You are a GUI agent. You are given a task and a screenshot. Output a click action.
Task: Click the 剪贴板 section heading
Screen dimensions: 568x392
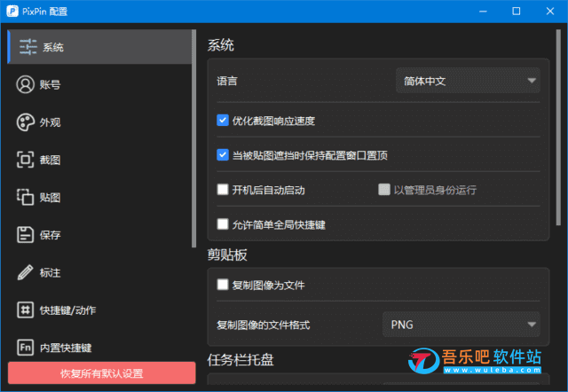tap(227, 255)
